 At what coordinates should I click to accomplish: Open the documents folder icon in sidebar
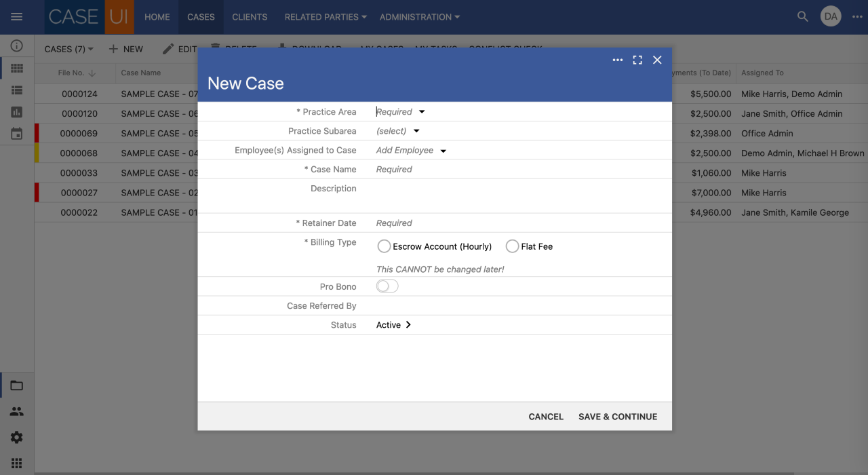[x=16, y=384]
